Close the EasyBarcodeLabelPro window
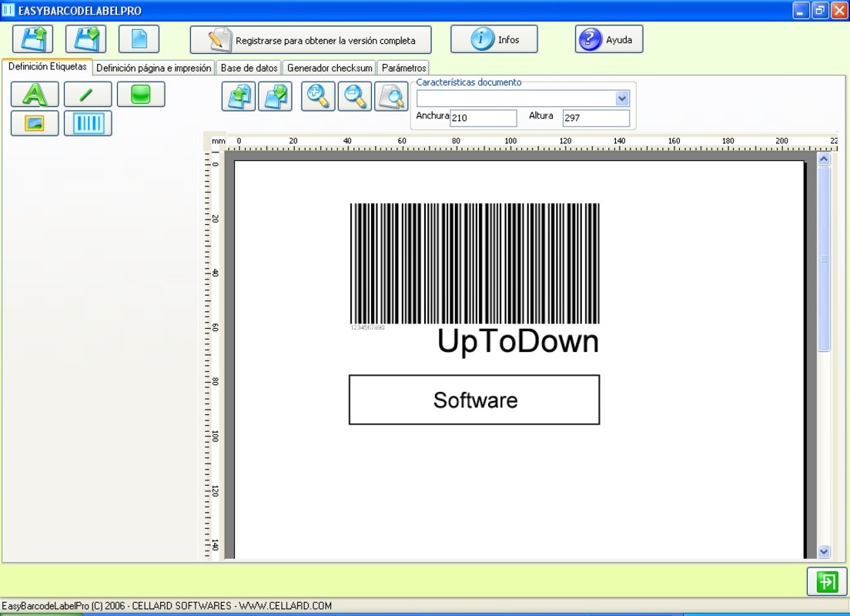850x616 pixels. [x=840, y=10]
